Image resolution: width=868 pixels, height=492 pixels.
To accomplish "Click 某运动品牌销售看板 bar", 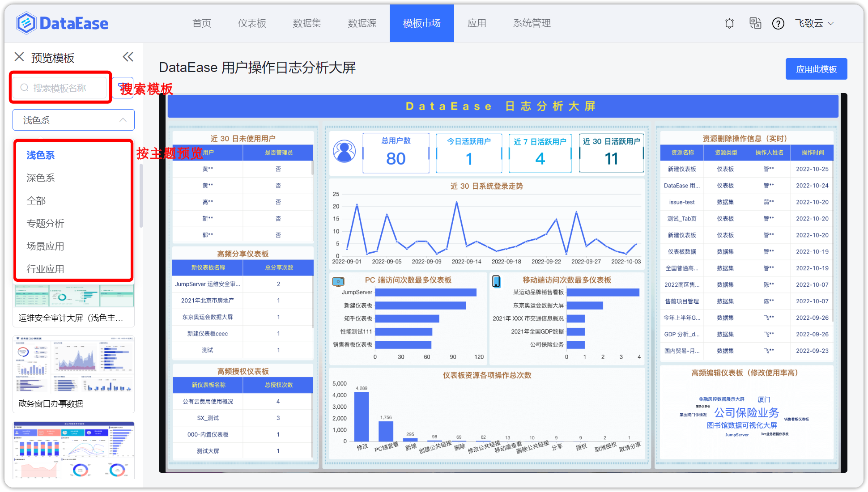I will tap(603, 293).
